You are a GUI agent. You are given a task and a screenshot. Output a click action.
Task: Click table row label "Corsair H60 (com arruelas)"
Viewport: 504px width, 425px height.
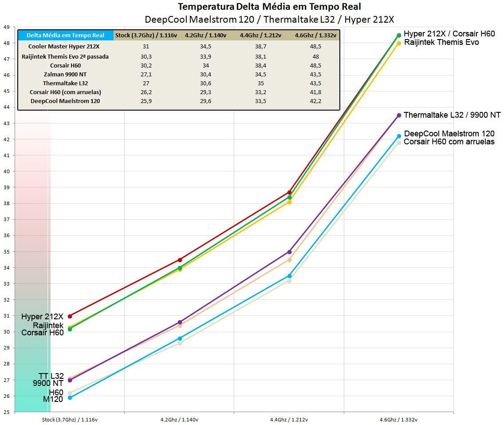point(65,92)
